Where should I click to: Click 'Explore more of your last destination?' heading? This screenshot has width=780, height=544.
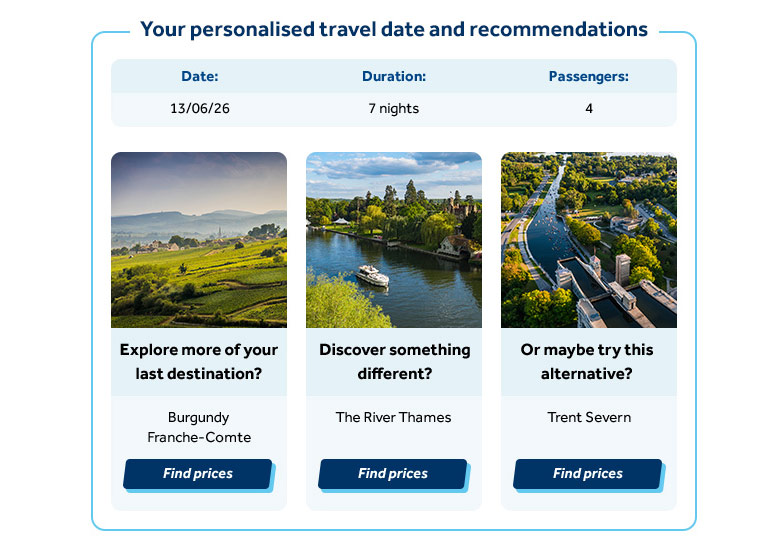199,362
